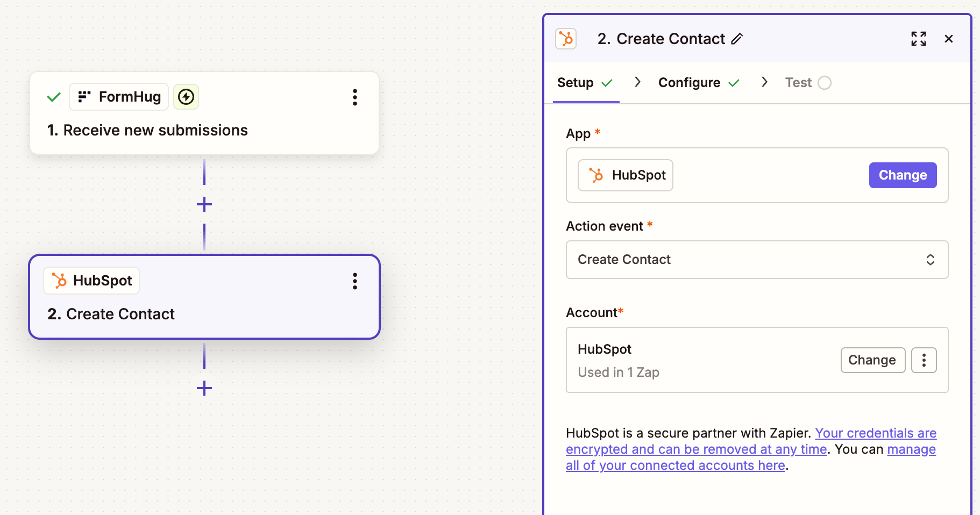This screenshot has width=980, height=515.
Task: Select the Create Contact step card
Action: point(204,297)
